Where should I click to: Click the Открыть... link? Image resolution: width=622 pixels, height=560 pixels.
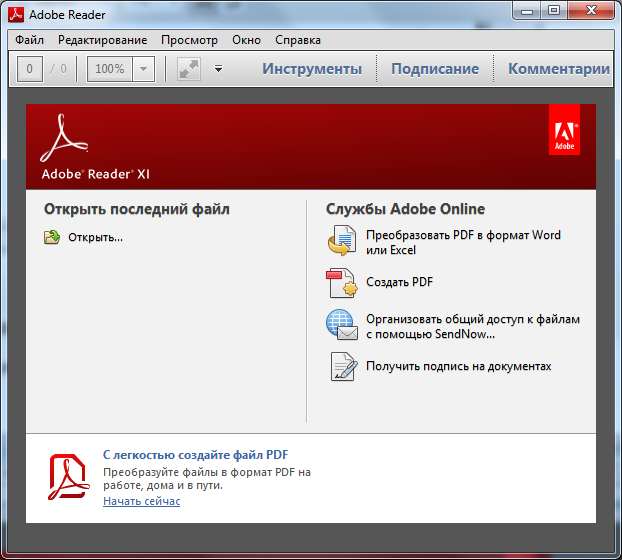(96, 237)
